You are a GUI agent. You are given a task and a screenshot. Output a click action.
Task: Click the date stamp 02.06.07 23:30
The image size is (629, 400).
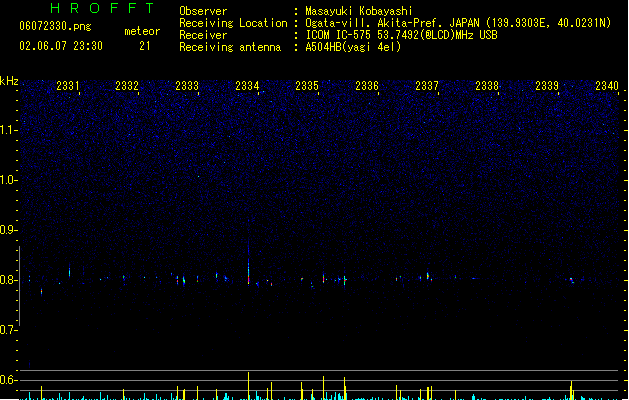tap(61, 46)
